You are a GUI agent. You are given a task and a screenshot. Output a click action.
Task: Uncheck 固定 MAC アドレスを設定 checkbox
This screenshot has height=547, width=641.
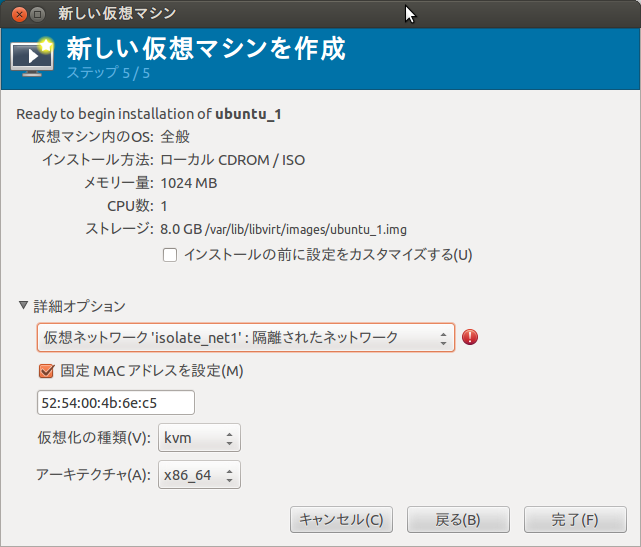[45, 371]
